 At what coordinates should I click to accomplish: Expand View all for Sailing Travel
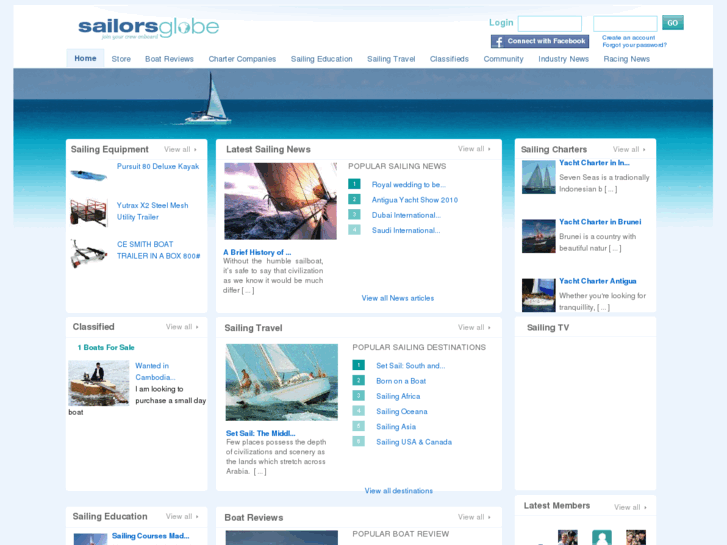(474, 327)
